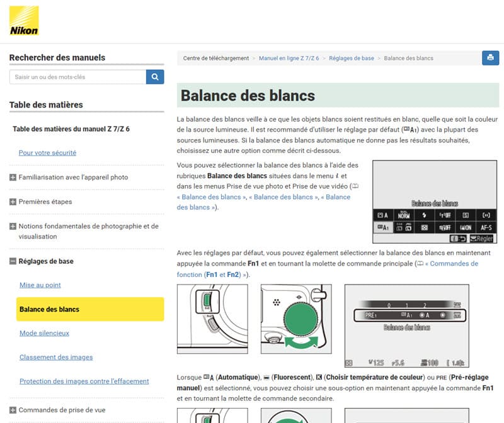
Task: Click the NORM icon in menu illustration
Action: (x=404, y=215)
